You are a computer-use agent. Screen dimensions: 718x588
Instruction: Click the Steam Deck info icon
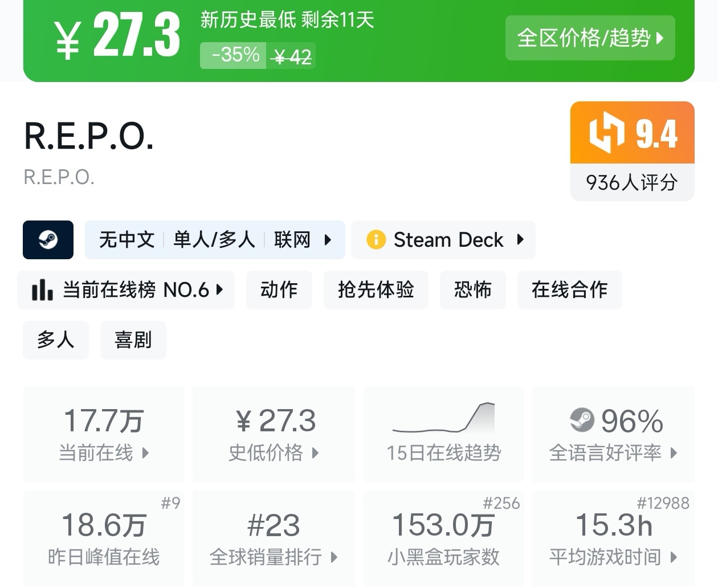[376, 240]
